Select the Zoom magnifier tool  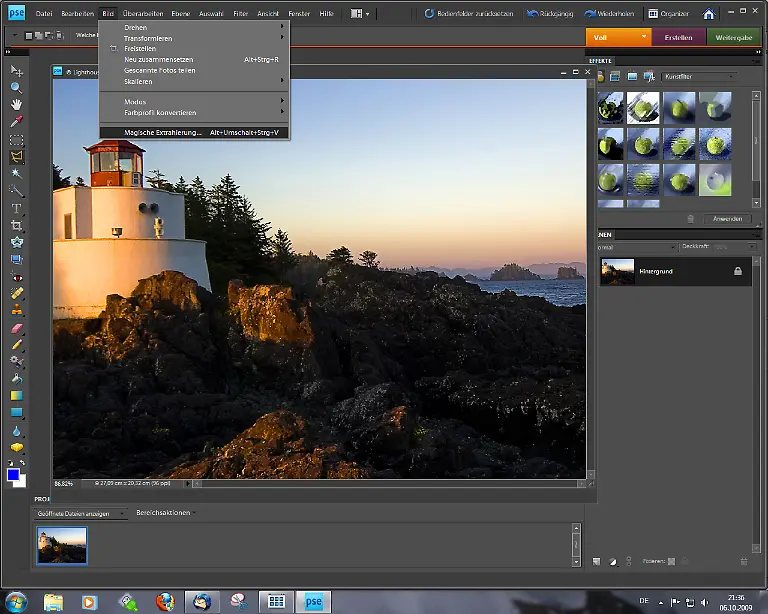pos(17,88)
